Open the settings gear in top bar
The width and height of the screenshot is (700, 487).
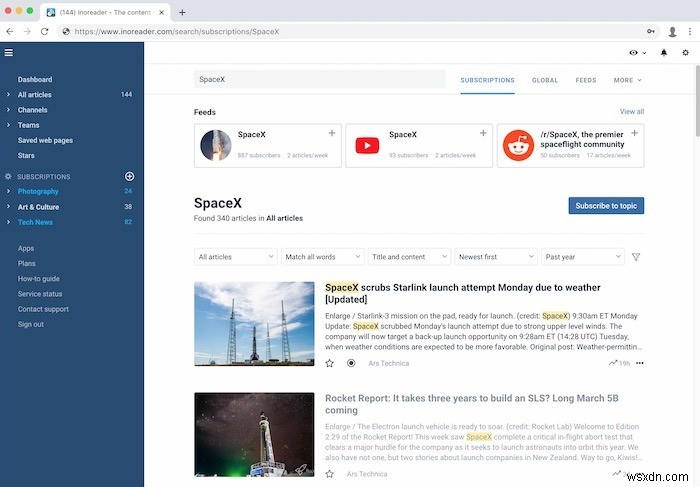pyautogui.click(x=685, y=53)
